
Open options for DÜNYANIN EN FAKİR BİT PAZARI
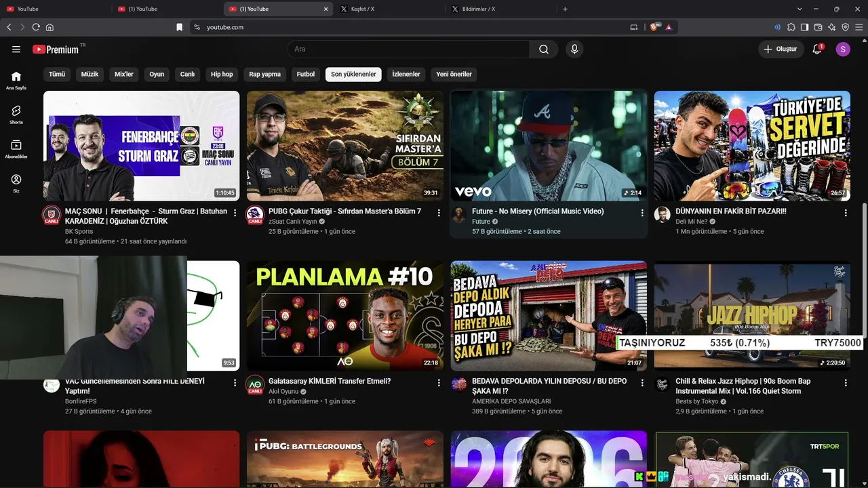click(x=846, y=213)
